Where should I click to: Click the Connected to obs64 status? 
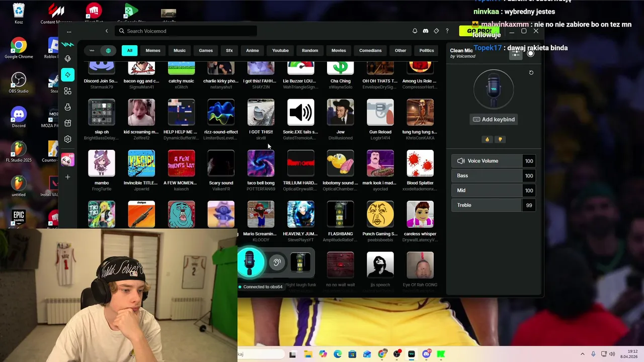pyautogui.click(x=261, y=287)
